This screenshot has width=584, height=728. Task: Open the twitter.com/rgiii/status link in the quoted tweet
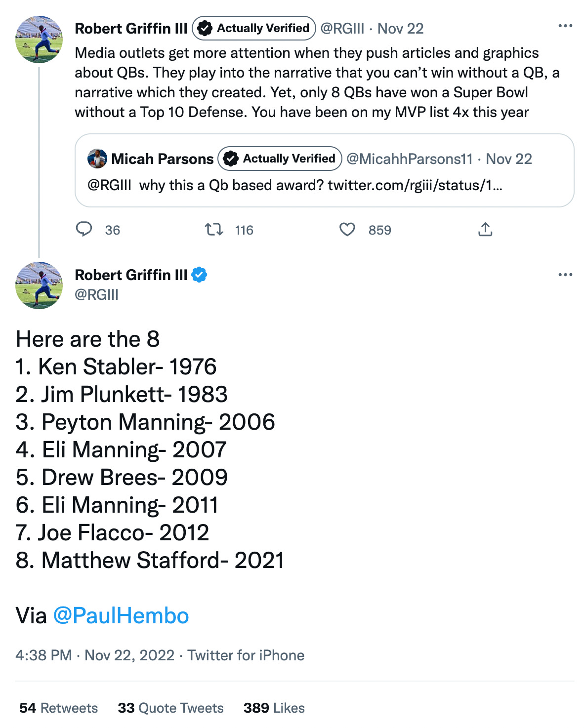click(415, 185)
